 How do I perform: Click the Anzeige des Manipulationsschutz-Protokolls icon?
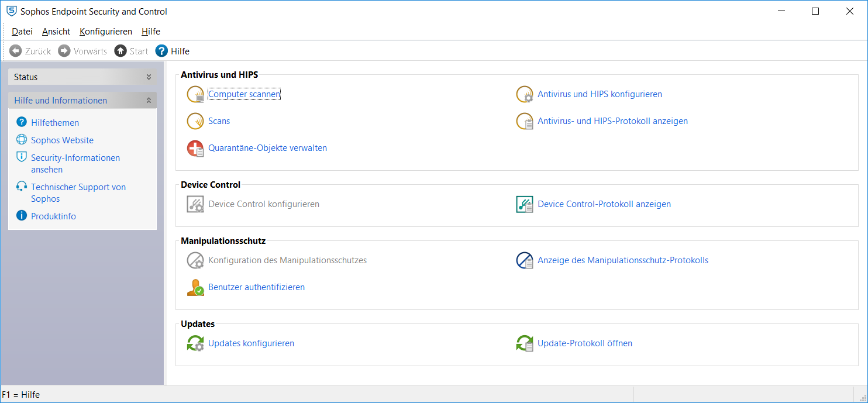click(x=525, y=260)
